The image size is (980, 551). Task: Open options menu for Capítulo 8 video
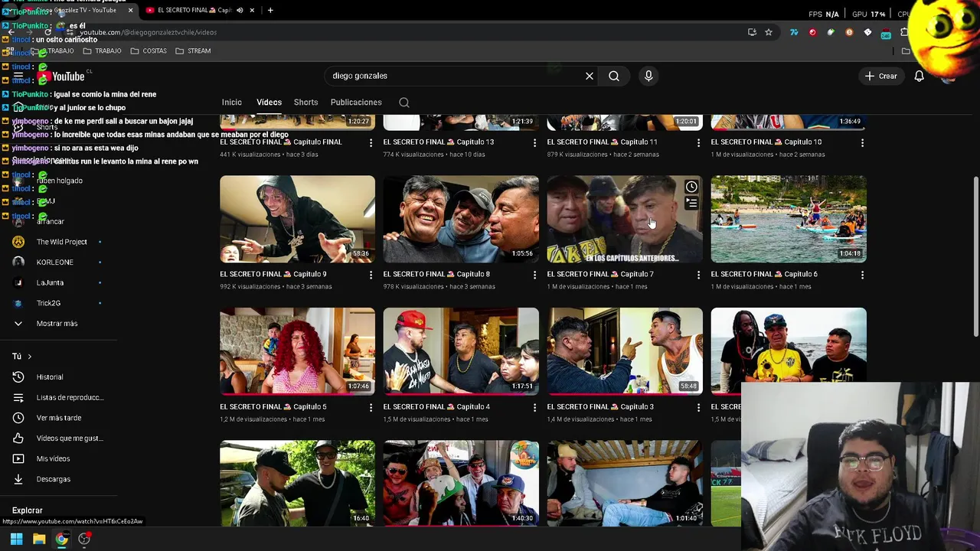click(x=535, y=275)
